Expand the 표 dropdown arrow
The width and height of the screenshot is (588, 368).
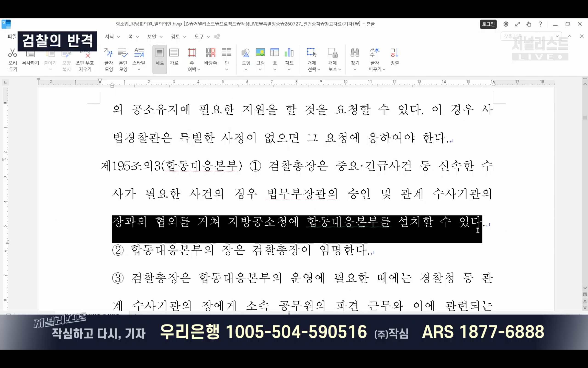click(274, 70)
